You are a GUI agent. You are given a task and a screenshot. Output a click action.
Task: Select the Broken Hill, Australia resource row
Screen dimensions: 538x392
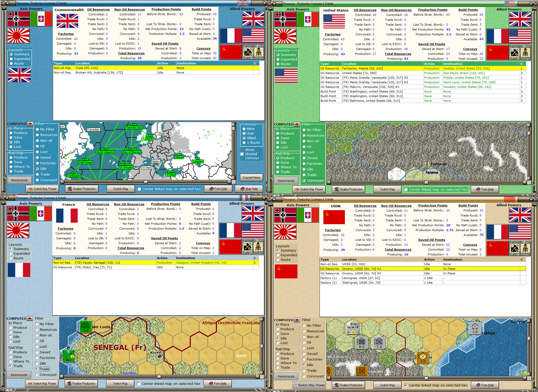[x=156, y=73]
